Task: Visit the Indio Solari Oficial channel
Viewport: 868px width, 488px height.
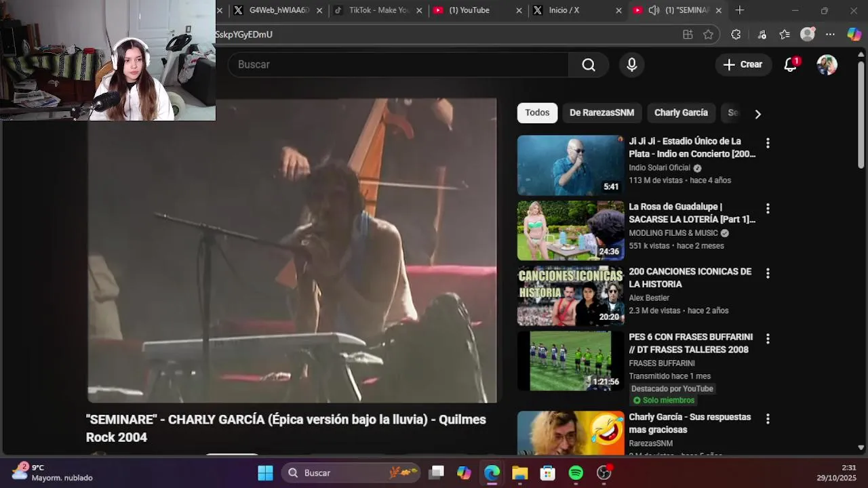Action: coord(659,167)
